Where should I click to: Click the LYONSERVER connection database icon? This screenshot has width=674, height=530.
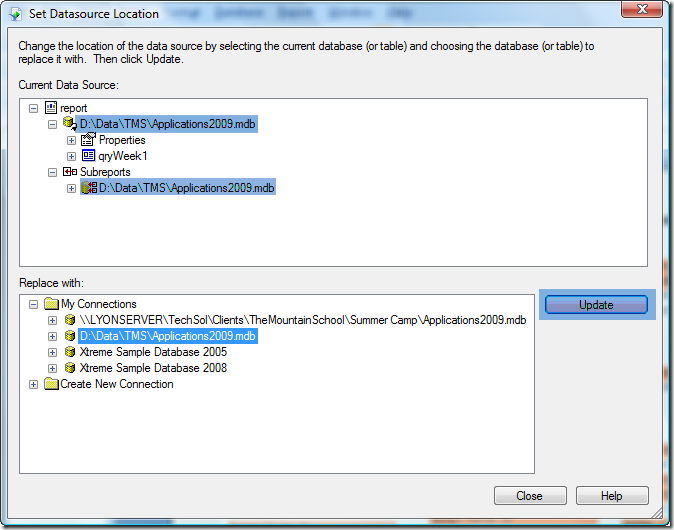point(70,320)
